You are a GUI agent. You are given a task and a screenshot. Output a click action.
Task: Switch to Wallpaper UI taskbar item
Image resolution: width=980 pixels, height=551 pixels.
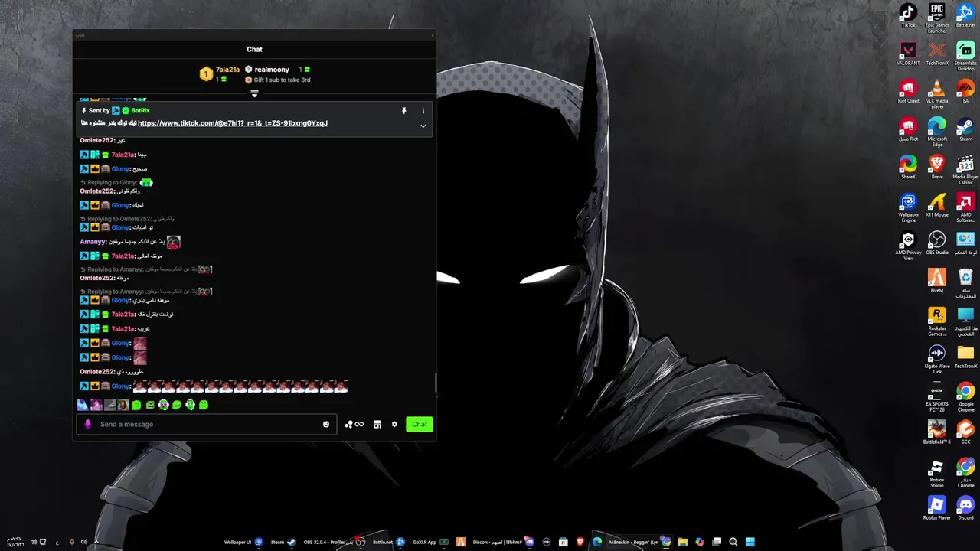pos(243,542)
